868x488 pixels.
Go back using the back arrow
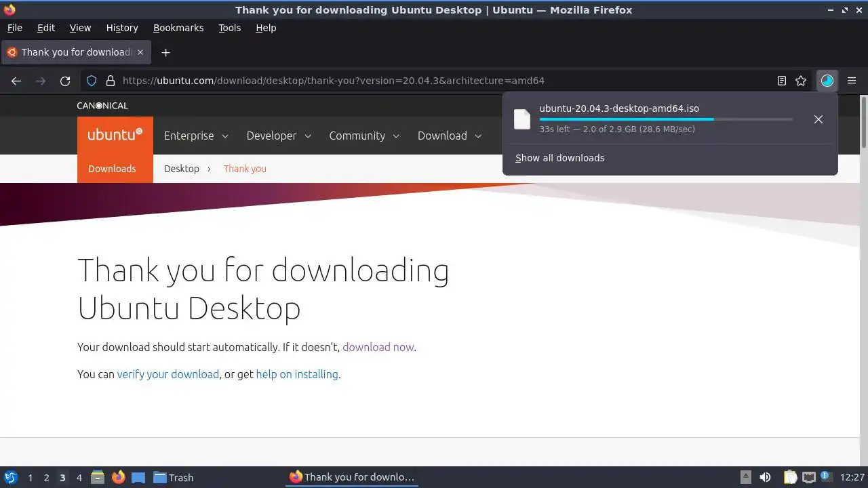pos(16,81)
